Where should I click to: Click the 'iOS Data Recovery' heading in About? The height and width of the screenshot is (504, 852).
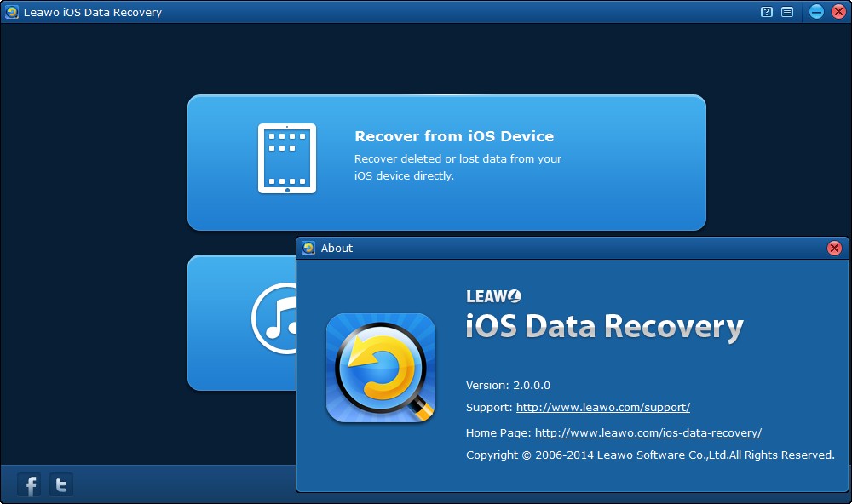[x=604, y=328]
